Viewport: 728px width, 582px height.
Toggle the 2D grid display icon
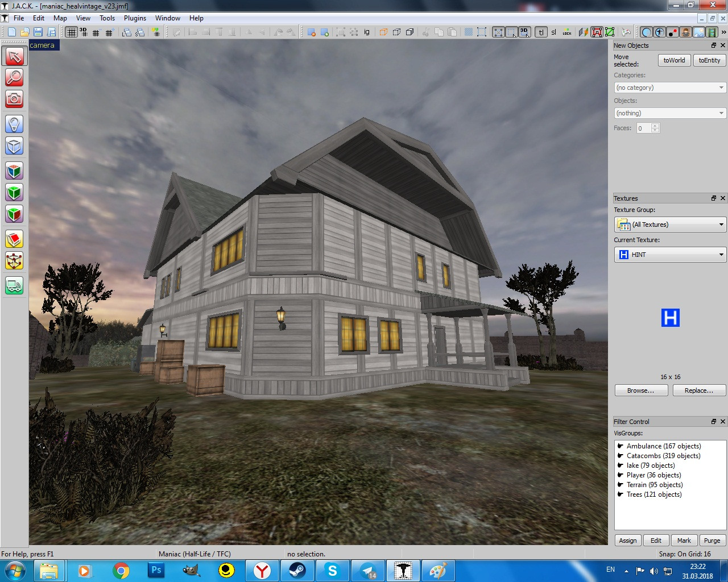(71, 32)
